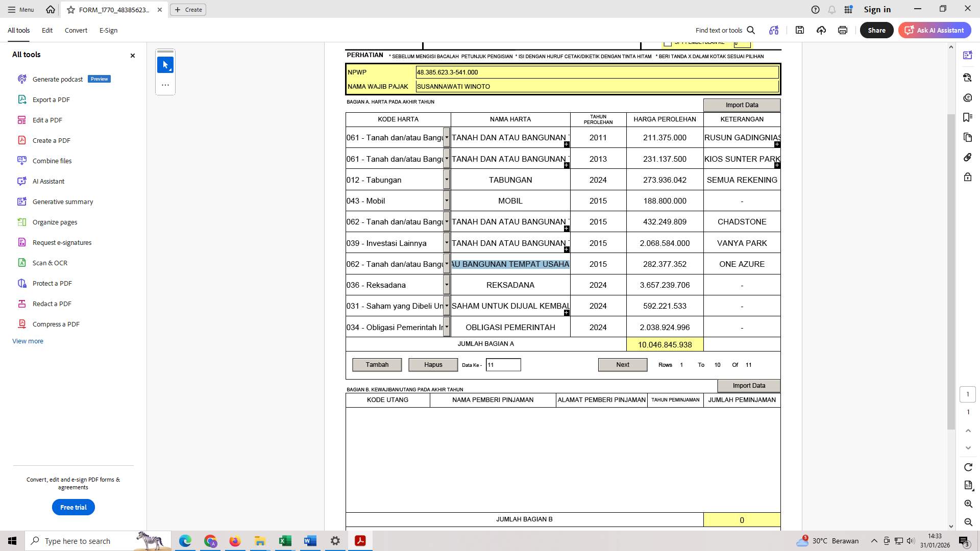Save the PDF using the save icon

click(800, 30)
